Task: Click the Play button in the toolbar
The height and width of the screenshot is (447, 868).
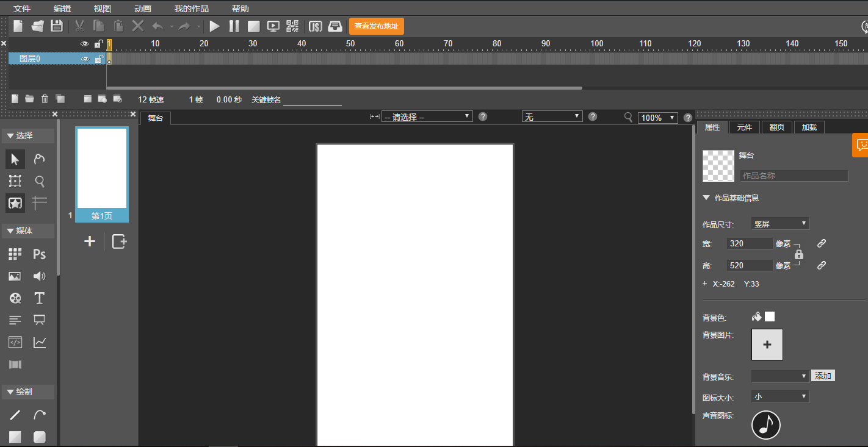Action: point(214,26)
